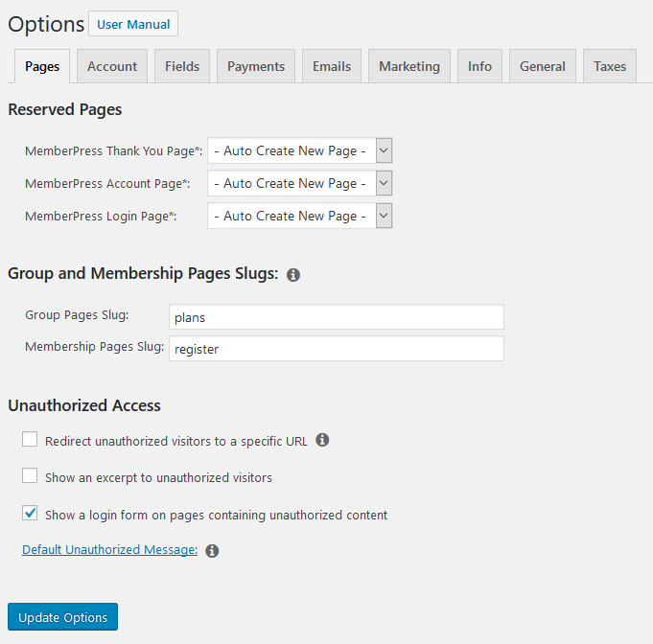Viewport: 653px width, 644px height.
Task: Enable Redirect unauthorized visitors to specific URL
Action: click(x=30, y=440)
